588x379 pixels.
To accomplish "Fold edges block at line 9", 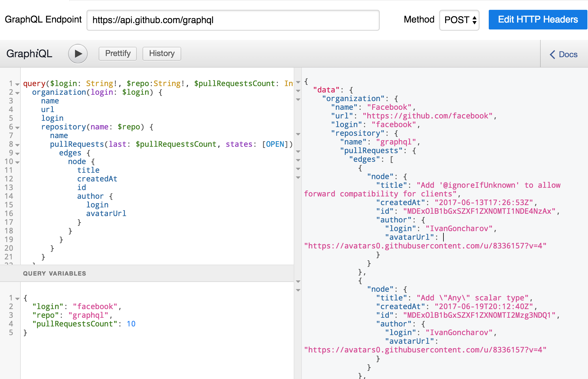I will pos(17,153).
